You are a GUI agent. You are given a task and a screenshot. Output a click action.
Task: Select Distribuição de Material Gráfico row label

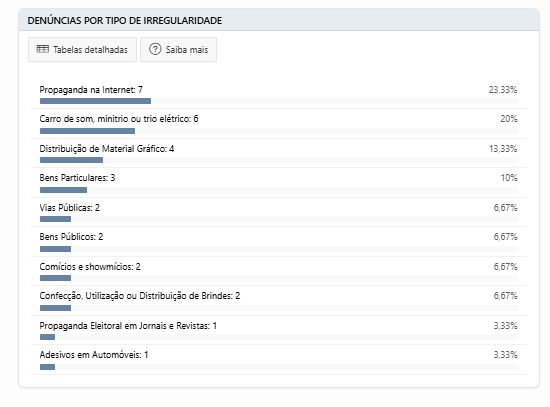point(107,149)
